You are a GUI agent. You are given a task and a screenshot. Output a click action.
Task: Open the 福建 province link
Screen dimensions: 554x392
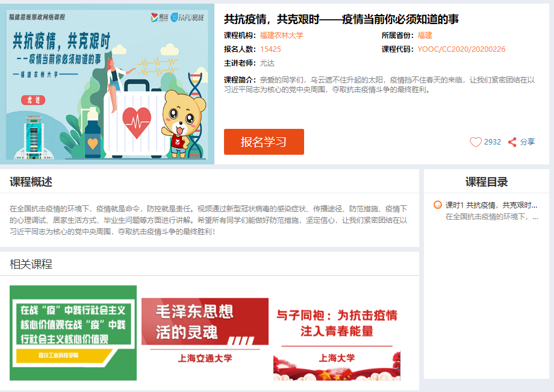point(425,36)
